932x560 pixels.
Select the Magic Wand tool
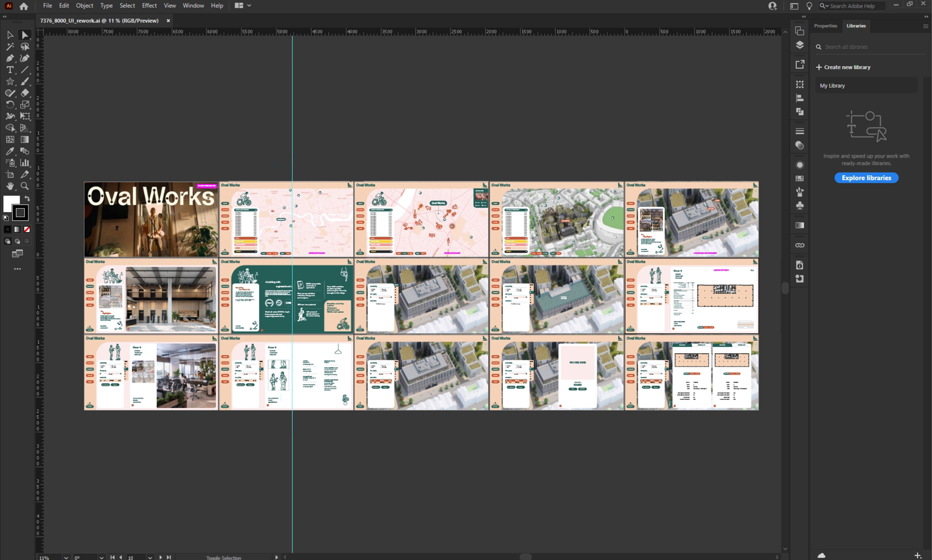coord(10,47)
